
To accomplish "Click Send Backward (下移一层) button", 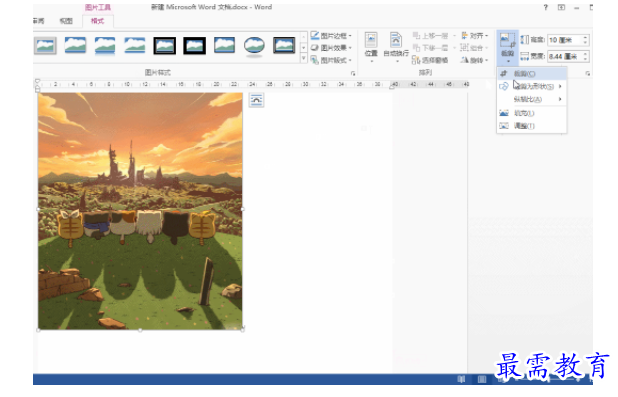I will coord(430,48).
